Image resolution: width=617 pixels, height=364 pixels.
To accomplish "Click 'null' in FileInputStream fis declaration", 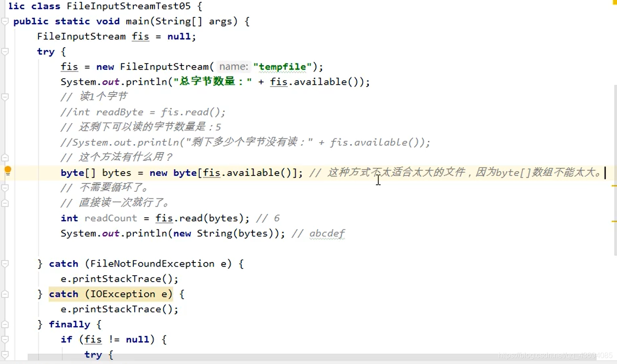I will click(x=179, y=36).
